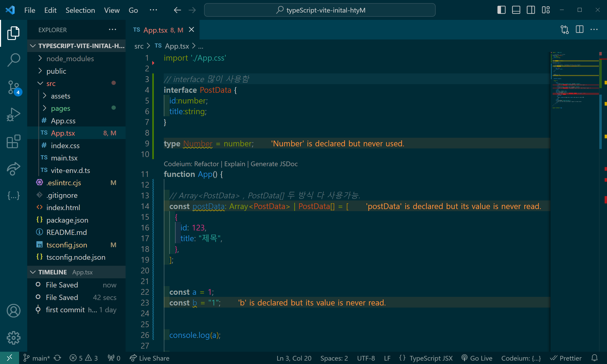Expand the public folder
The image size is (607, 364).
[76, 71]
